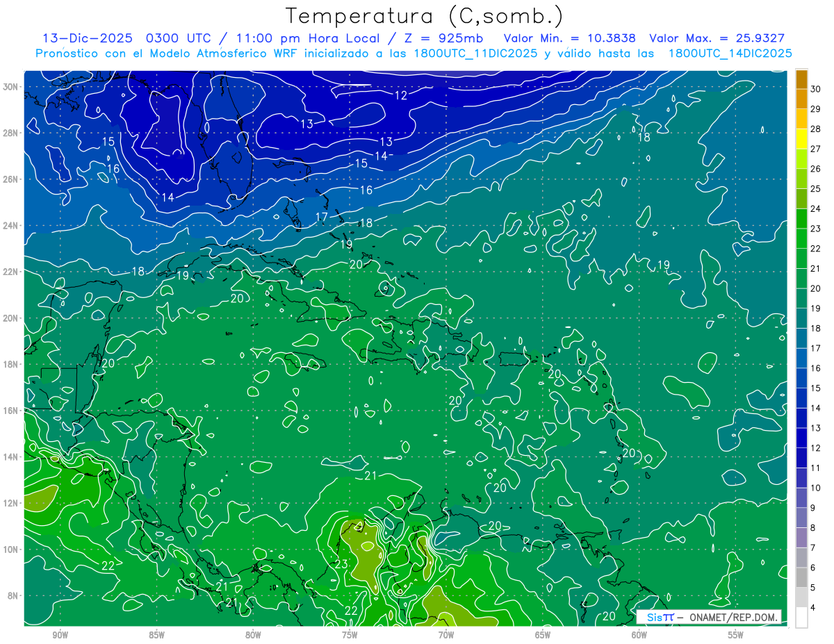Click the color bar label '4'

[813, 607]
